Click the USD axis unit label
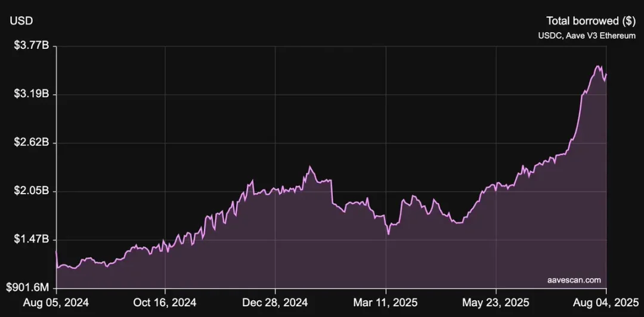 coord(21,21)
